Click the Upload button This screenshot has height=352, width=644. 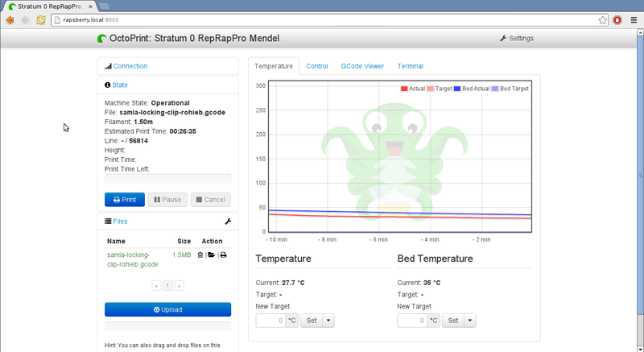[167, 309]
